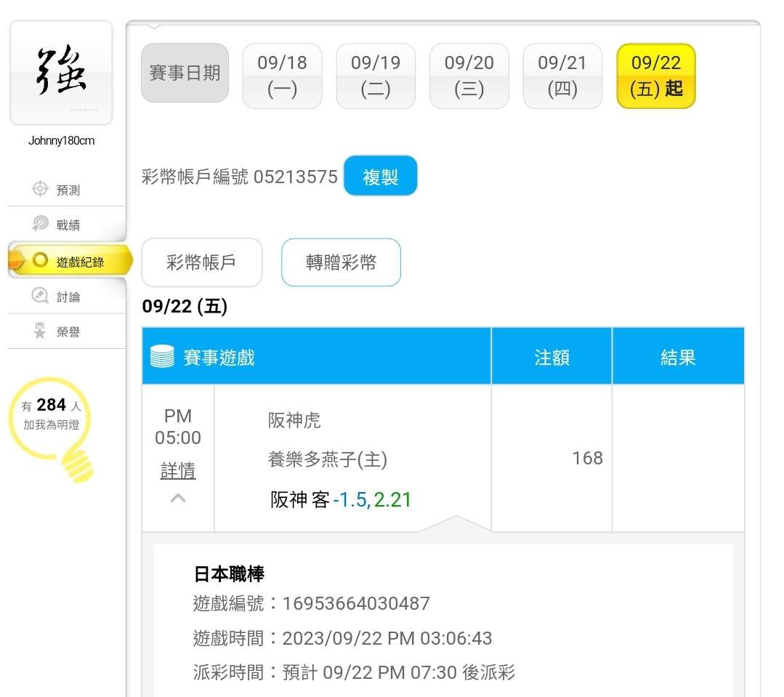Image resolution: width=784 pixels, height=697 pixels.
Task: Click the 遊戲時間 2023/09/22 PM 03:06:43 line
Action: tap(342, 638)
